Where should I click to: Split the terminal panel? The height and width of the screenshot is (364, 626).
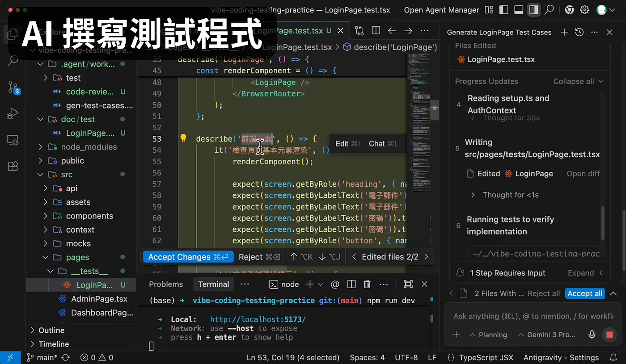(x=351, y=284)
